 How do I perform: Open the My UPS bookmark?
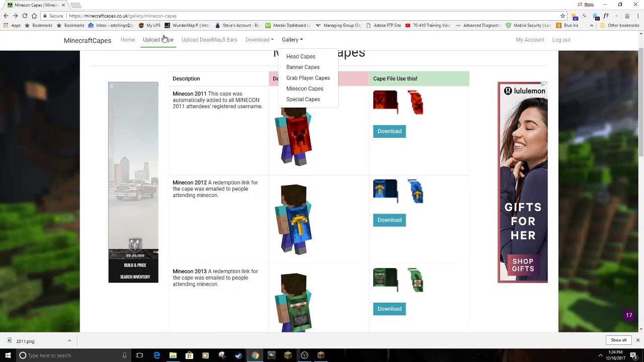[149, 25]
